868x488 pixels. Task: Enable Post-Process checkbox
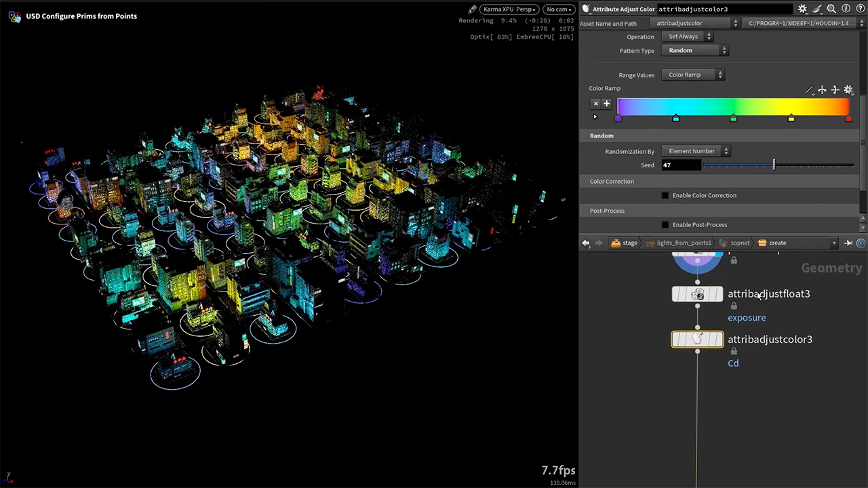click(665, 225)
